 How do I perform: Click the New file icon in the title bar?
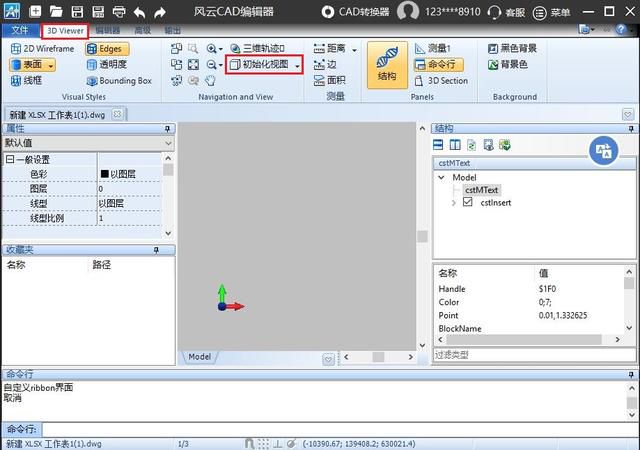tap(35, 11)
